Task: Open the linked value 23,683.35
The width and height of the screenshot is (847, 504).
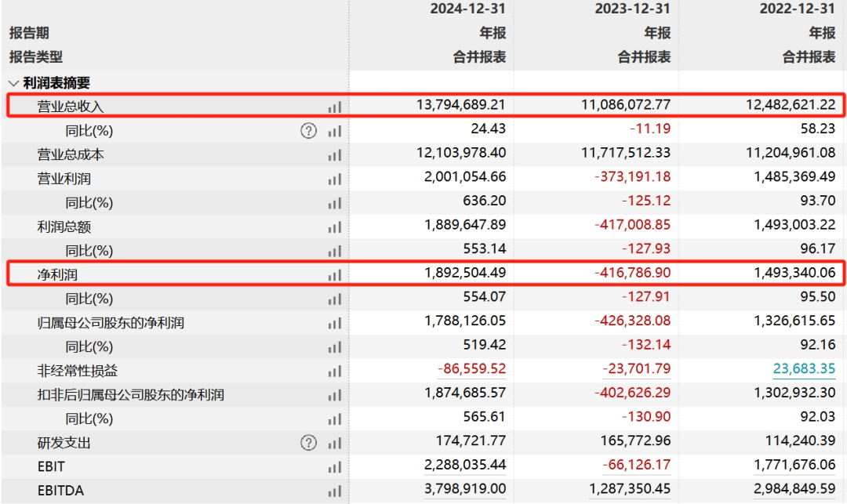Action: [804, 368]
